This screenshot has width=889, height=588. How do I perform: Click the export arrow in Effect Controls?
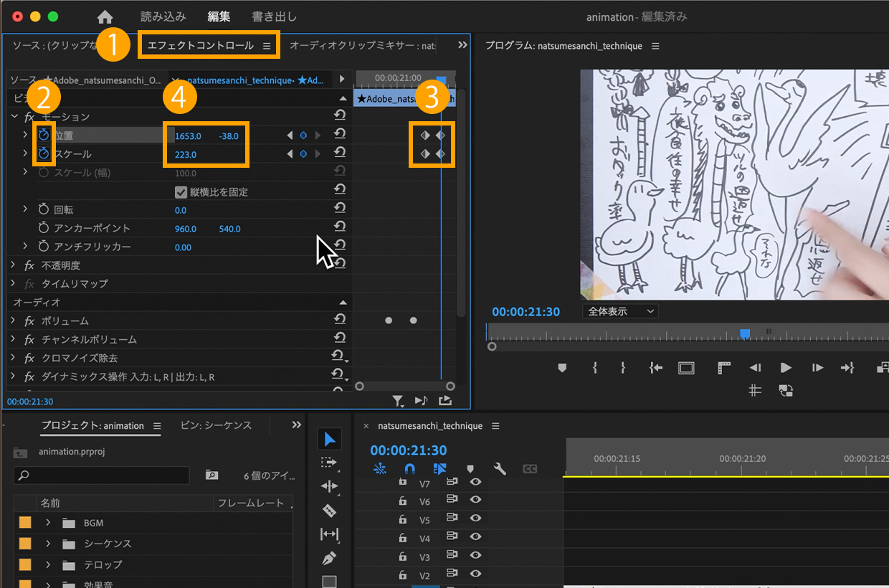point(445,401)
